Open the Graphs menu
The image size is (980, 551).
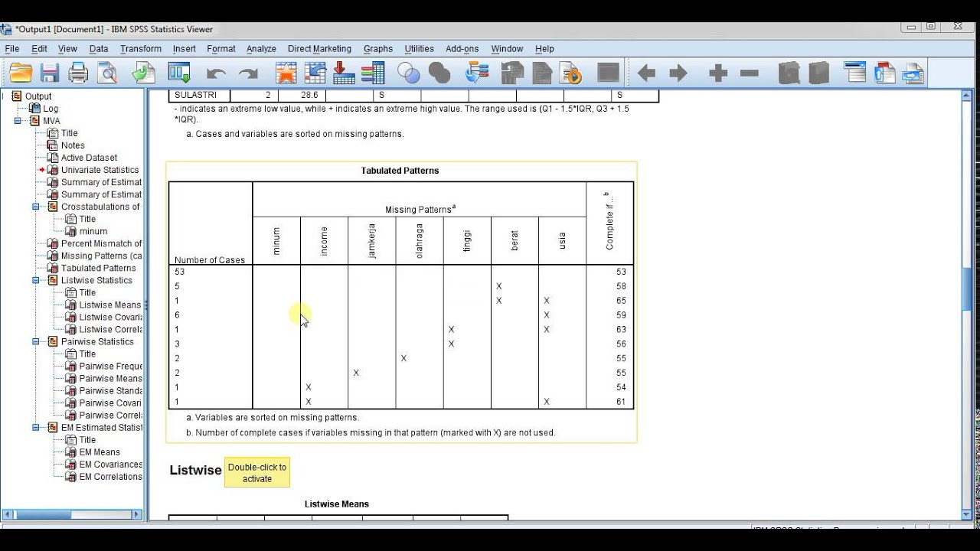coord(377,49)
